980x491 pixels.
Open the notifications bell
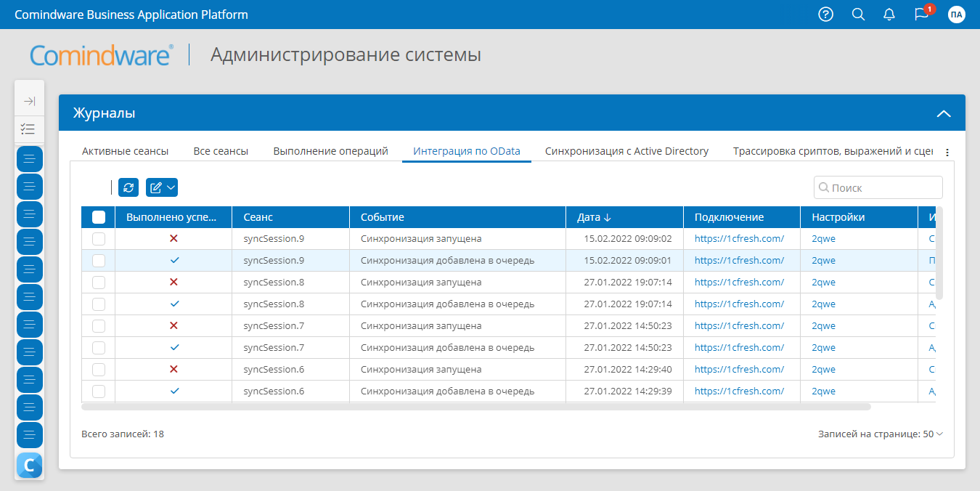889,15
